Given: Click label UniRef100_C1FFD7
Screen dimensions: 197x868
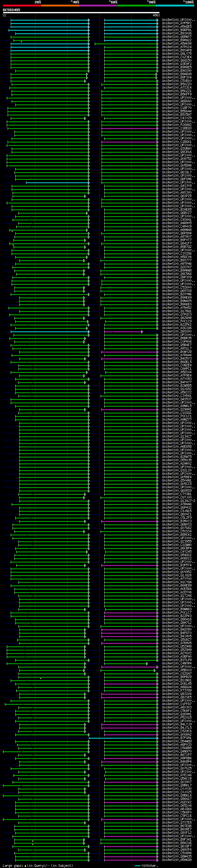Looking at the screenshot, I should point(177,704).
